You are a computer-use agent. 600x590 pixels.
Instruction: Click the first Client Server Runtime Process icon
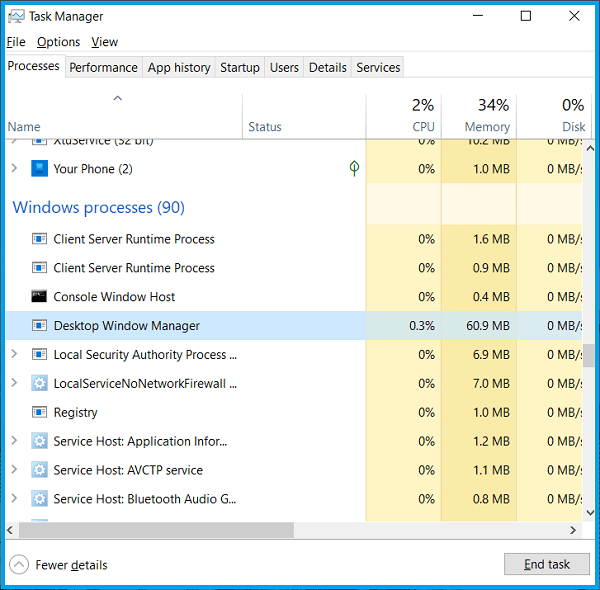[39, 239]
